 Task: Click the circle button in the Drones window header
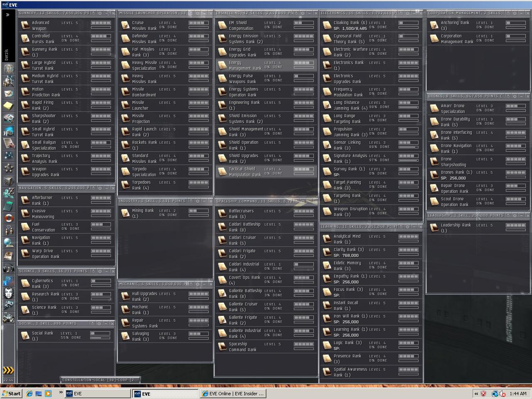[x=515, y=96]
